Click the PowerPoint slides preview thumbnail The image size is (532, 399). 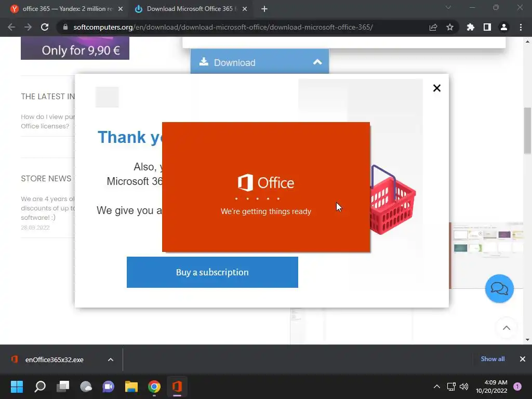(487, 255)
